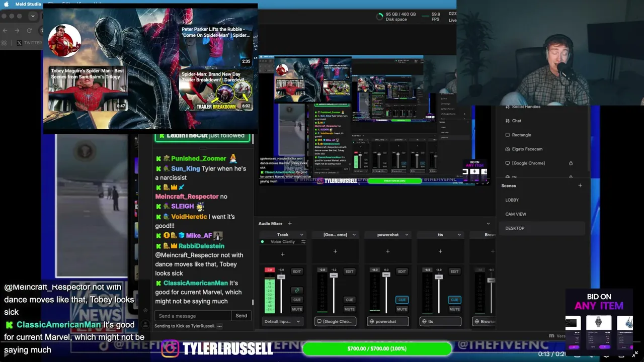
Task: Click the tts channel volume fader
Action: (438, 277)
